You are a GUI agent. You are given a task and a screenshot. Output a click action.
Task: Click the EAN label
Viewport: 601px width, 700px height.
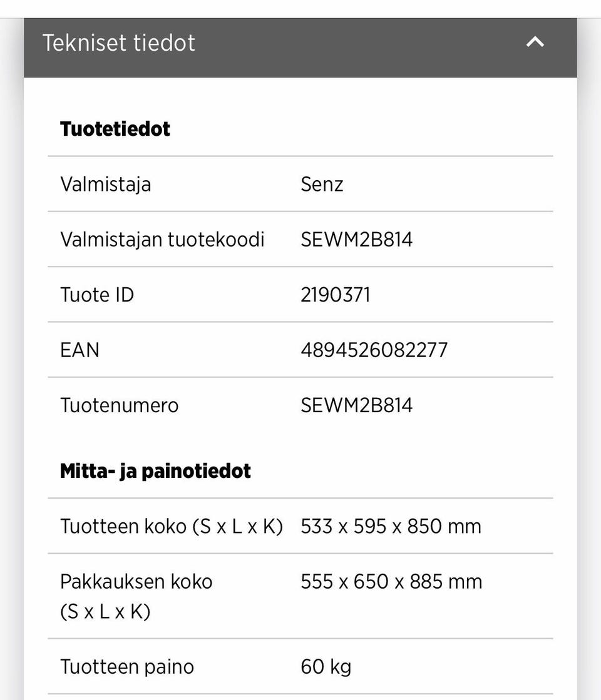80,350
